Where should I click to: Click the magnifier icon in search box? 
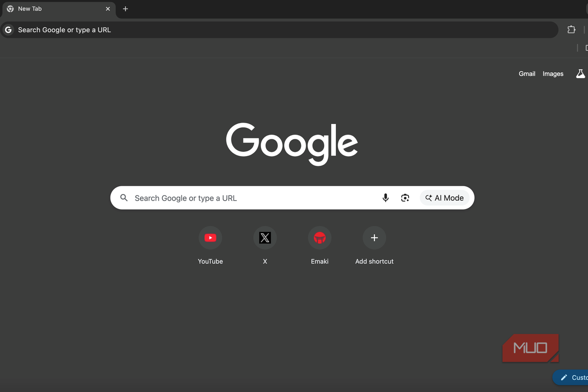124,198
